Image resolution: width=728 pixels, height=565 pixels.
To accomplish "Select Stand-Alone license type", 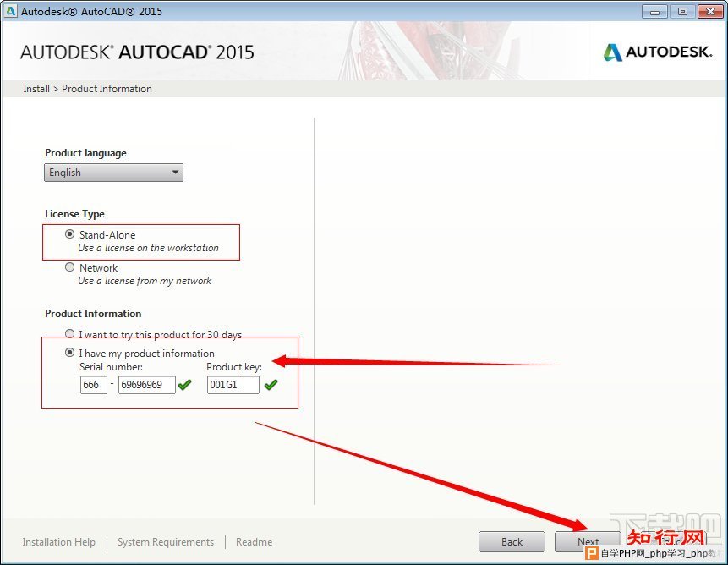I will coord(69,234).
